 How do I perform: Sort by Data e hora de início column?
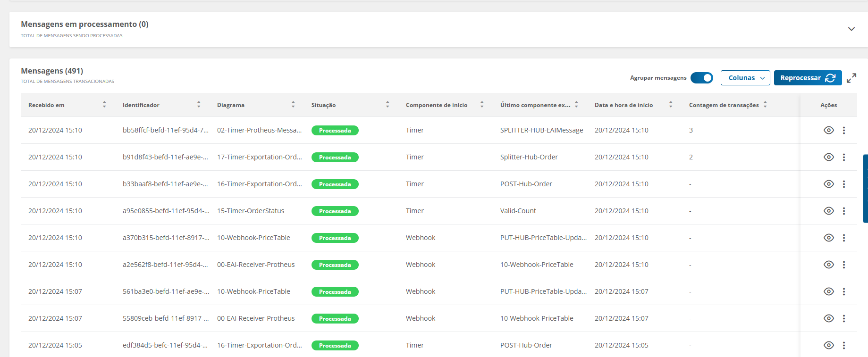click(x=671, y=105)
